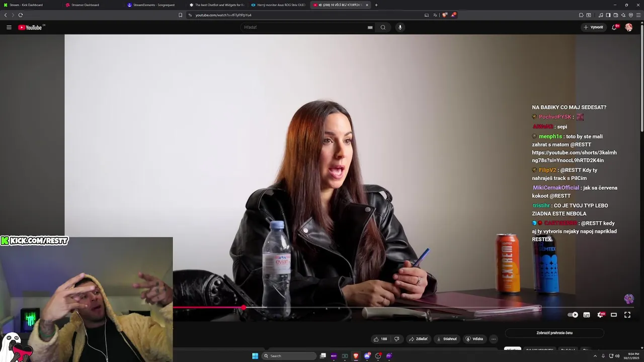644x362 pixels.
Task: Start voice search with the microphone icon
Action: coord(400,27)
